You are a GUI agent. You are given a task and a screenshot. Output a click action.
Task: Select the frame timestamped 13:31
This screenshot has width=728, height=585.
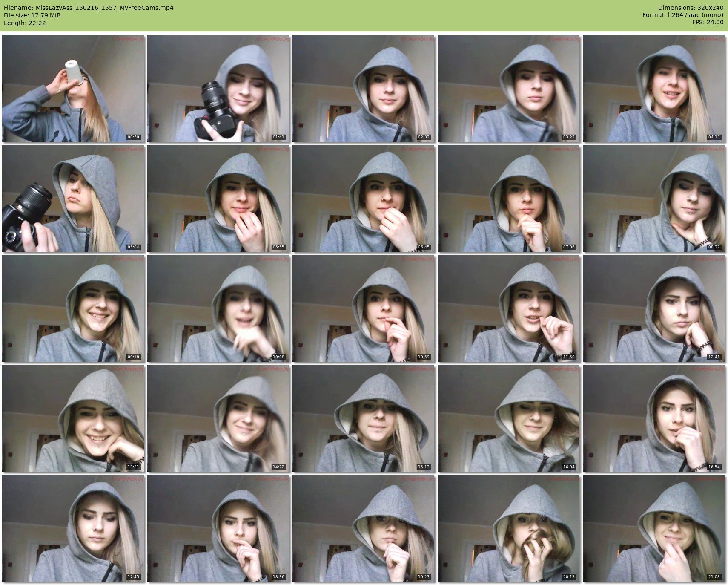click(73, 418)
